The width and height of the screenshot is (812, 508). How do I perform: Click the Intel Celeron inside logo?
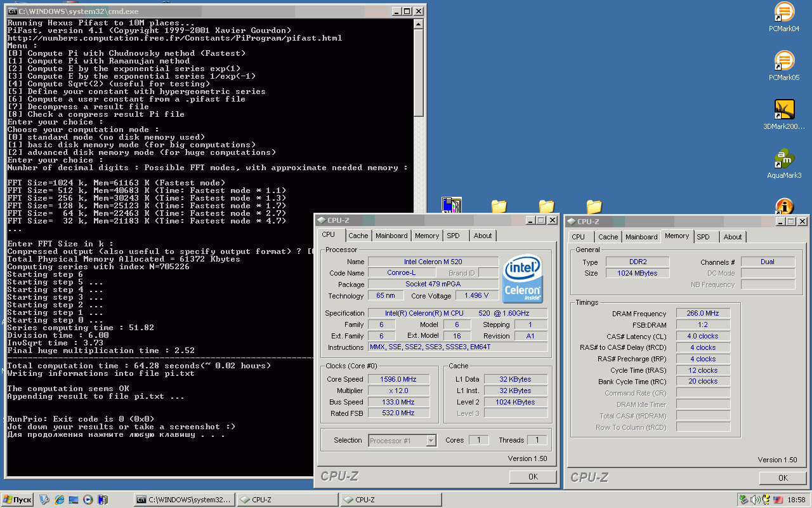[522, 279]
